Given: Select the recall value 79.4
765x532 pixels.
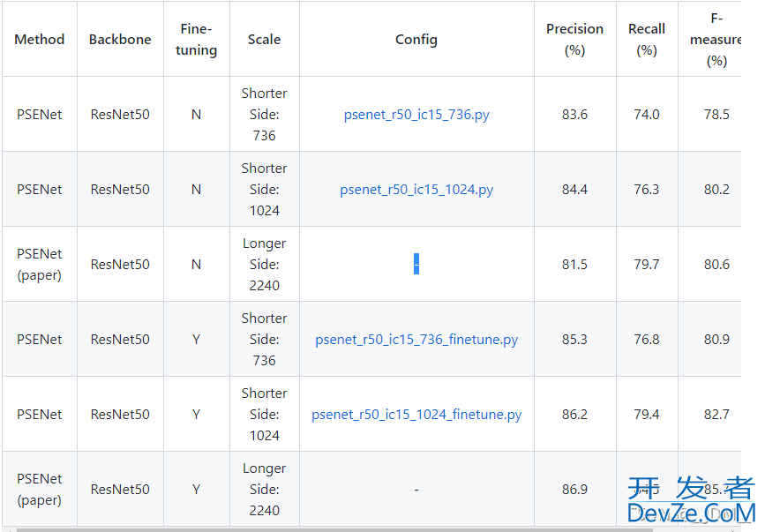Looking at the screenshot, I should (x=647, y=415).
